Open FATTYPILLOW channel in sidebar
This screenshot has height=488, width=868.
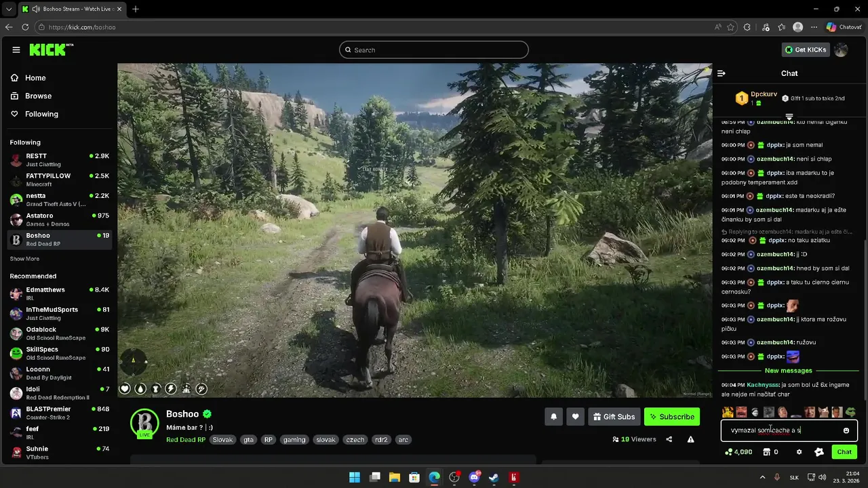click(x=60, y=180)
